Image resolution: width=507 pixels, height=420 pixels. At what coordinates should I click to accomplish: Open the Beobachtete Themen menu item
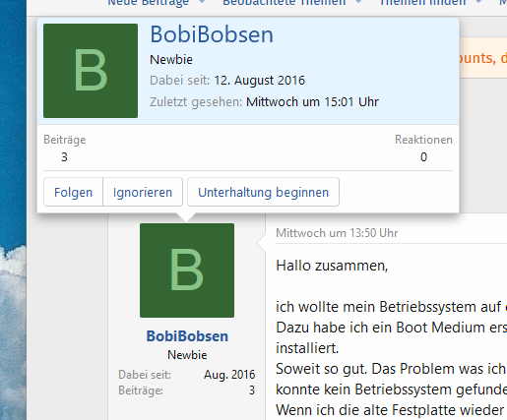click(285, 3)
